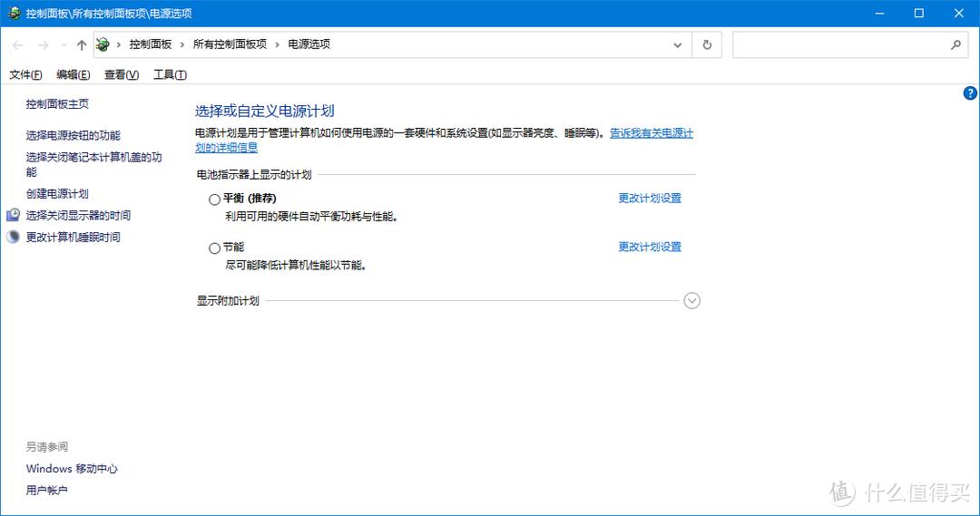Image resolution: width=980 pixels, height=516 pixels.
Task: Change plan settings for 节能 plan
Action: [650, 247]
